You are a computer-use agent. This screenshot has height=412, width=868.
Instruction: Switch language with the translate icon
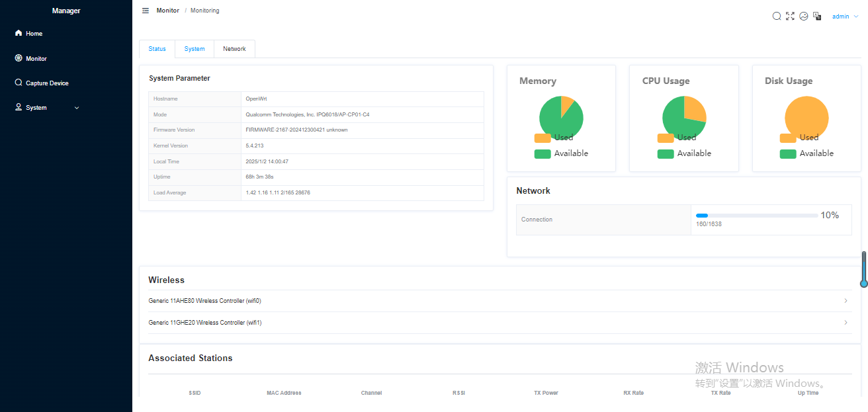817,16
